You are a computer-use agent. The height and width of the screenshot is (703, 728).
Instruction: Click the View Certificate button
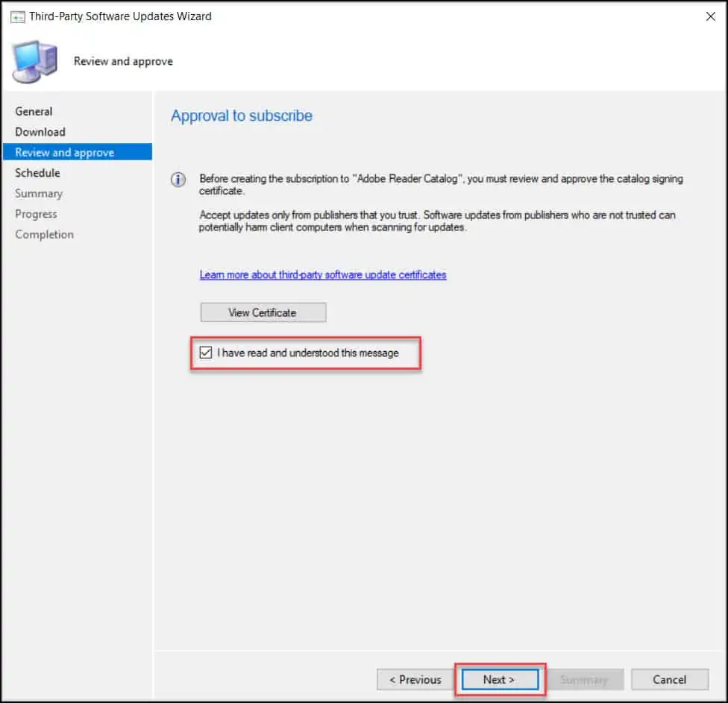263,312
